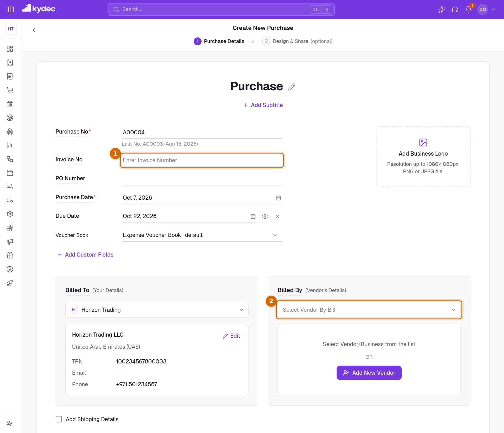Open rocket icon in sidebar
Screen dimensions: 504x433
pyautogui.click(x=10, y=283)
